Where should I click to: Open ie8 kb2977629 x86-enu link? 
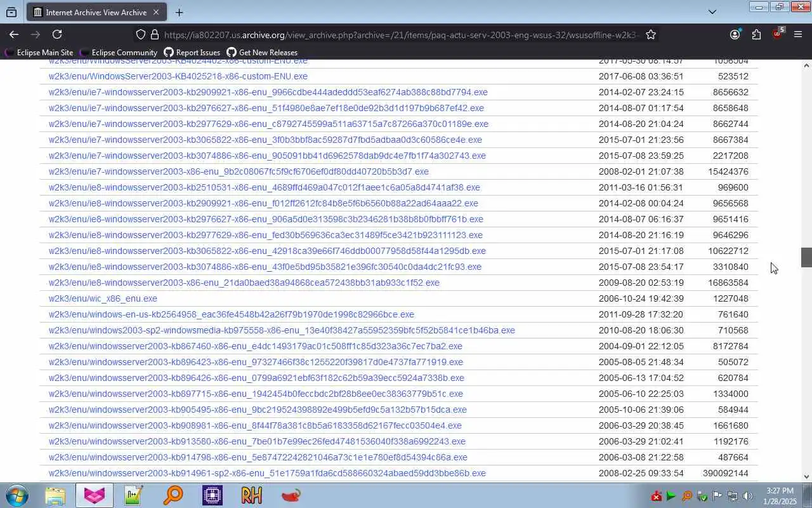pos(265,235)
